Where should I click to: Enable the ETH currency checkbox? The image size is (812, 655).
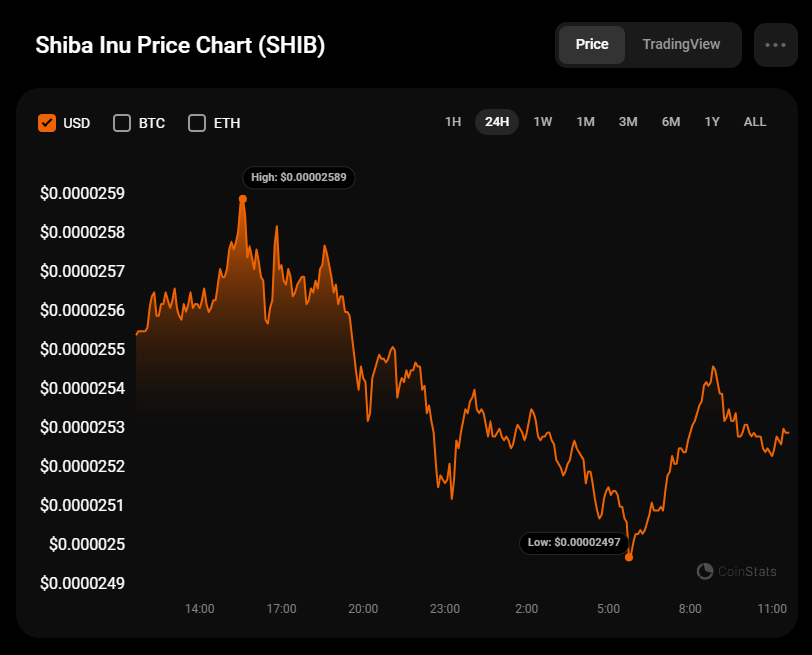197,123
